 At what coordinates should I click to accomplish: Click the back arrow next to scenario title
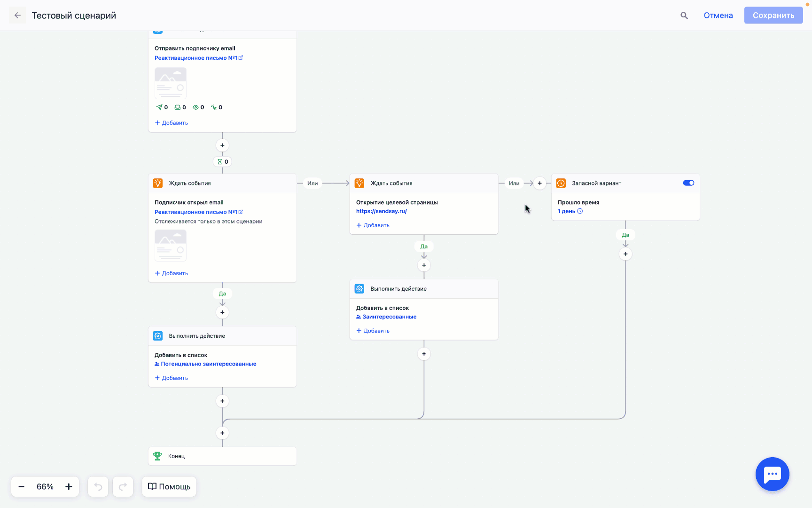click(x=17, y=16)
